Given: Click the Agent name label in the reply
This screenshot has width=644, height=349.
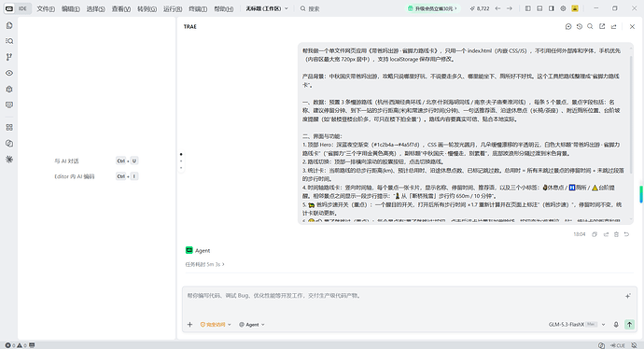Looking at the screenshot, I should tap(203, 250).
